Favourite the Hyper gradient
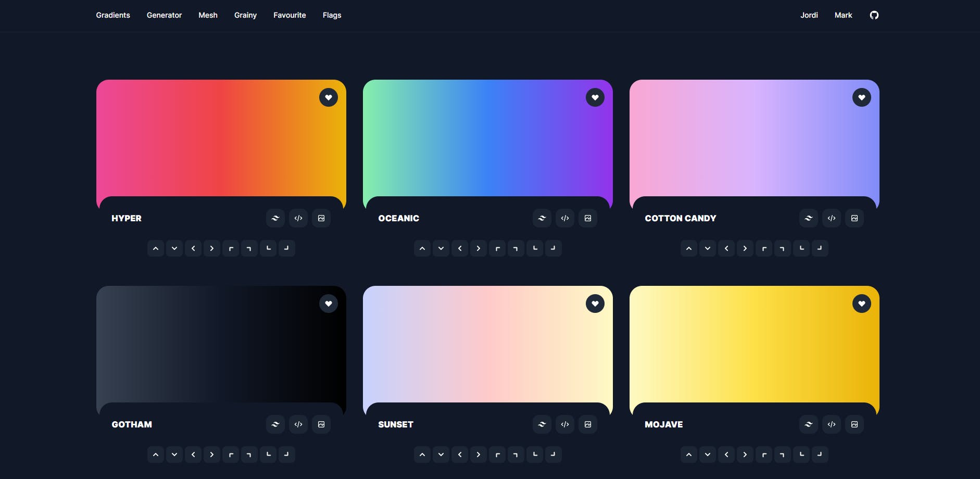The height and width of the screenshot is (479, 980). click(x=329, y=97)
